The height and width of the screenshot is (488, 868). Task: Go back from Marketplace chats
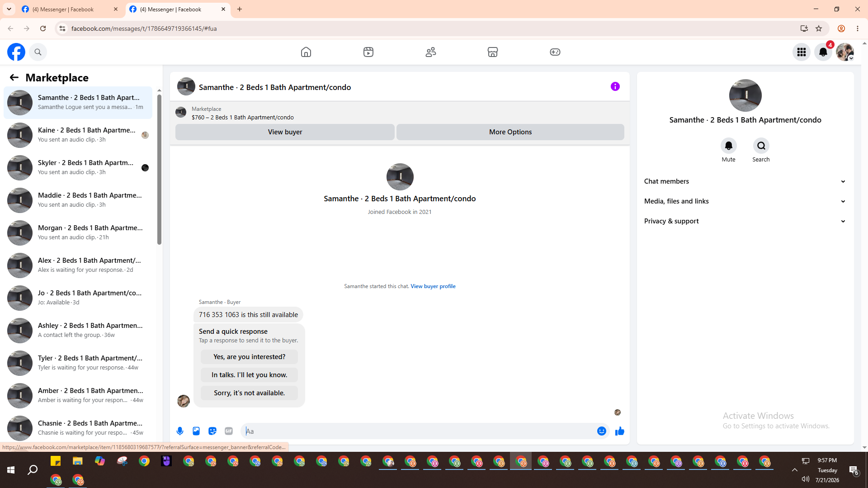click(x=14, y=77)
